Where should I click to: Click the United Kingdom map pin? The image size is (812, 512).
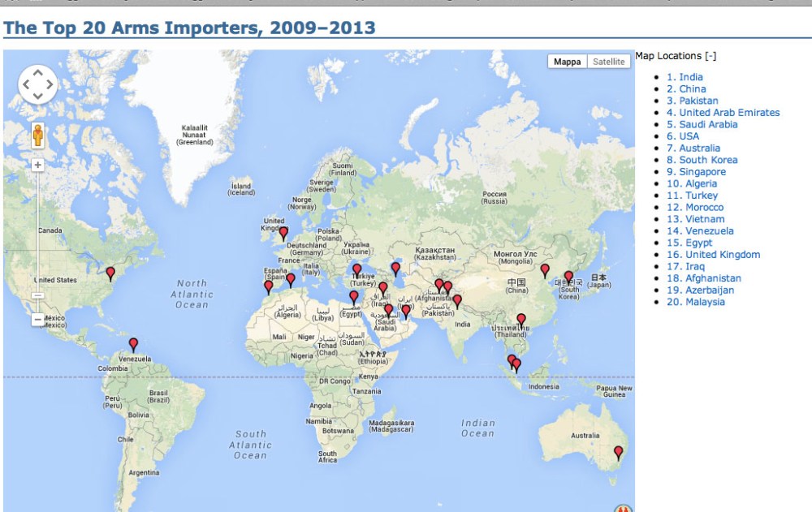(283, 234)
